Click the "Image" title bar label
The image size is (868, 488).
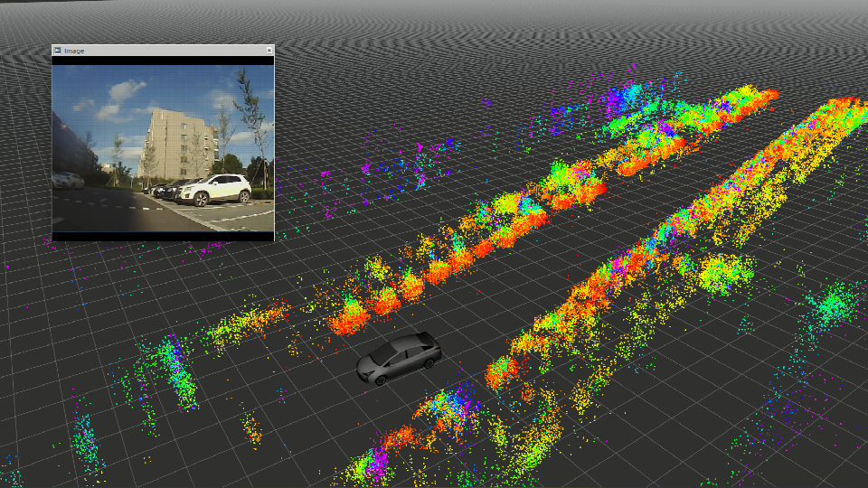tap(74, 51)
